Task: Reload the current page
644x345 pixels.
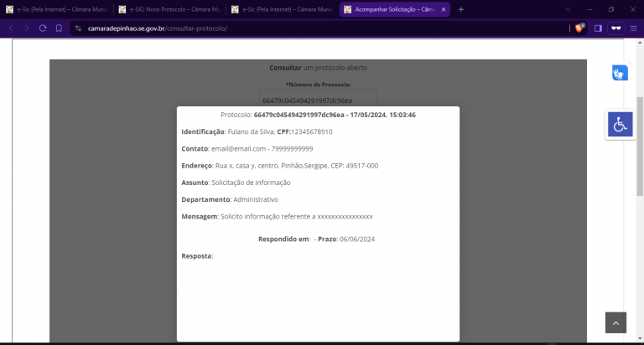Action: coord(42,28)
